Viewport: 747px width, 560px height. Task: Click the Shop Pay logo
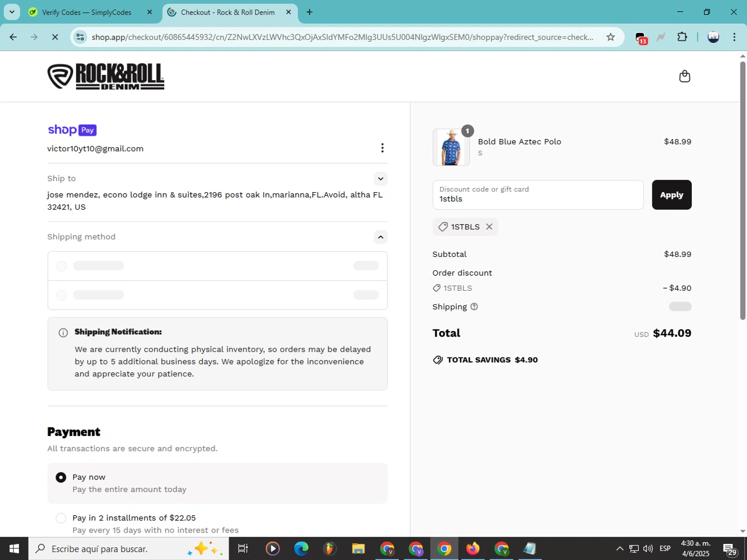click(x=72, y=130)
